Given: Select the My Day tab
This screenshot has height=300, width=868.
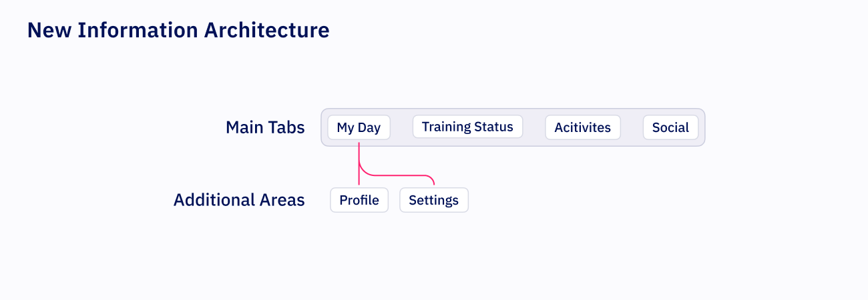Looking at the screenshot, I should pyautogui.click(x=359, y=127).
